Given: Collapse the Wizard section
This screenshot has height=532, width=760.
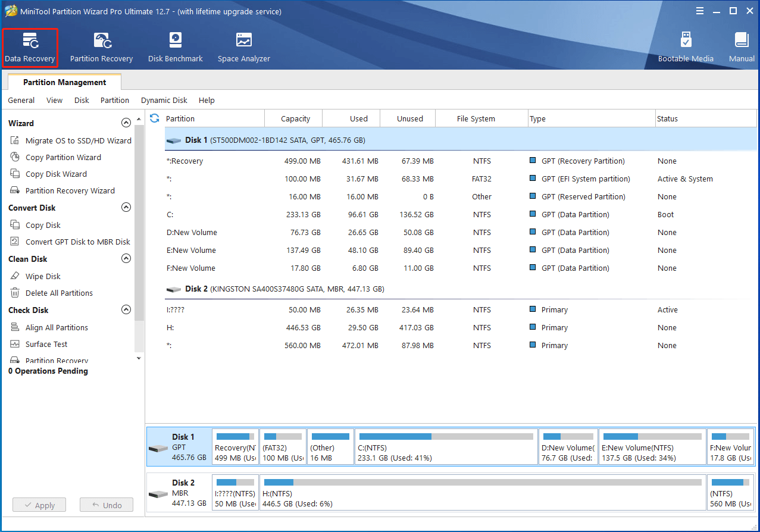Looking at the screenshot, I should pos(126,123).
